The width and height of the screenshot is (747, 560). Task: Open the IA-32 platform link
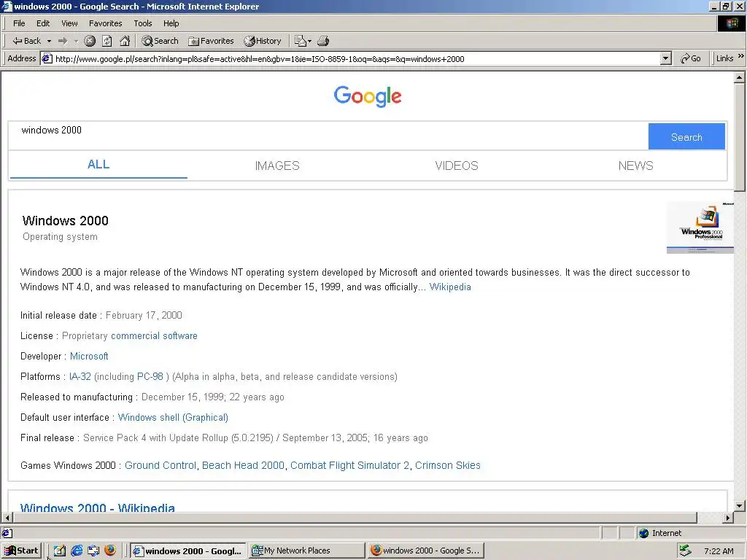click(80, 377)
